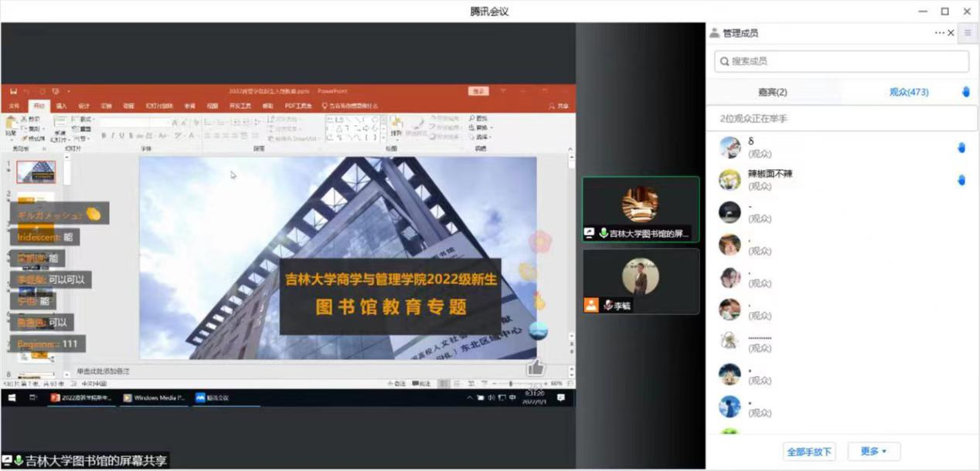Click the thumbs-up reaction icon on shared screen

pyautogui.click(x=535, y=366)
